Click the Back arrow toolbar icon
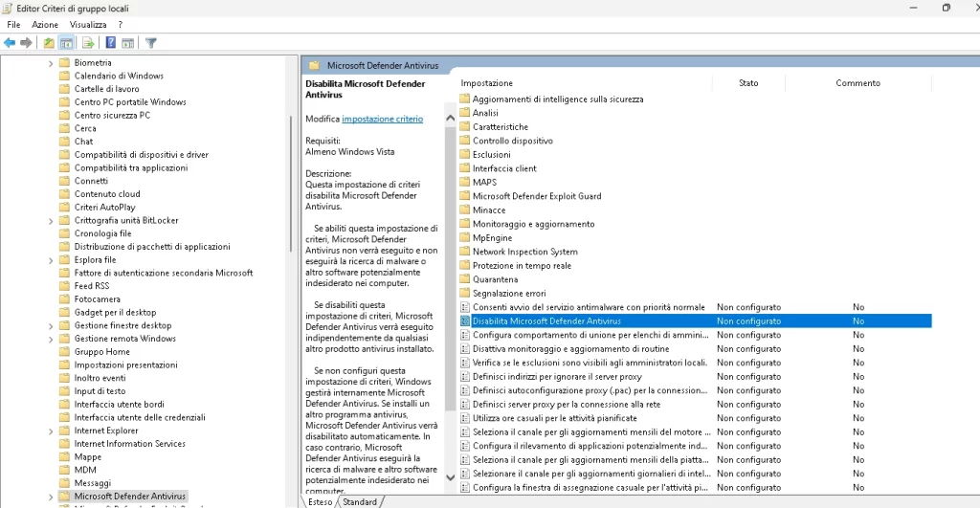 (x=10, y=42)
